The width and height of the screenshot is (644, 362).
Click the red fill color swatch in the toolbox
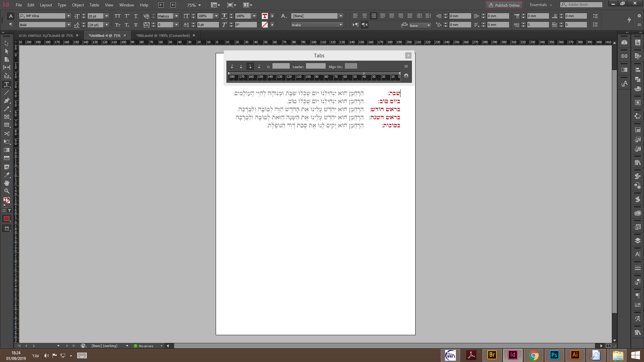[x=6, y=219]
